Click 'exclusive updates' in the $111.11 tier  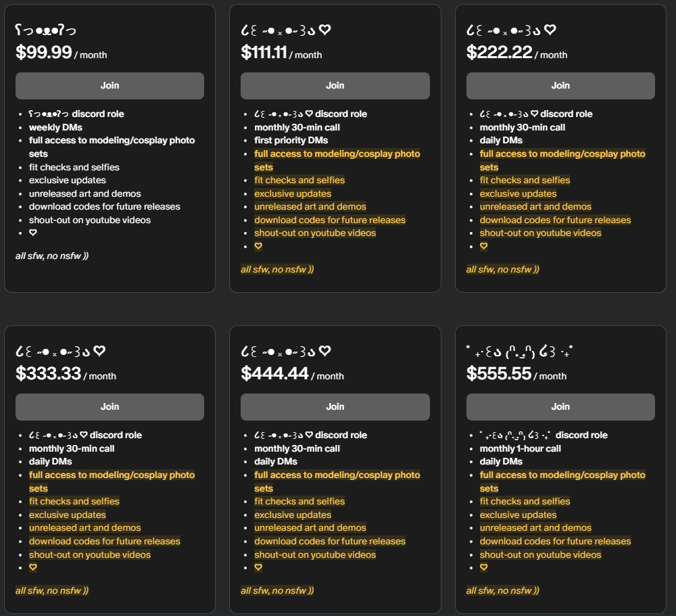coord(293,193)
